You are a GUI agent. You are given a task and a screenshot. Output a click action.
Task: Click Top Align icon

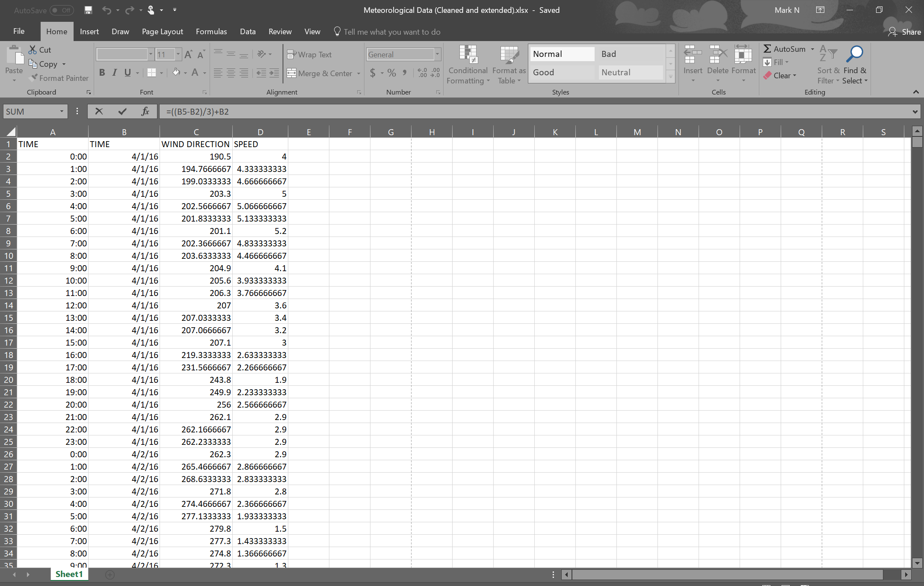pos(218,53)
